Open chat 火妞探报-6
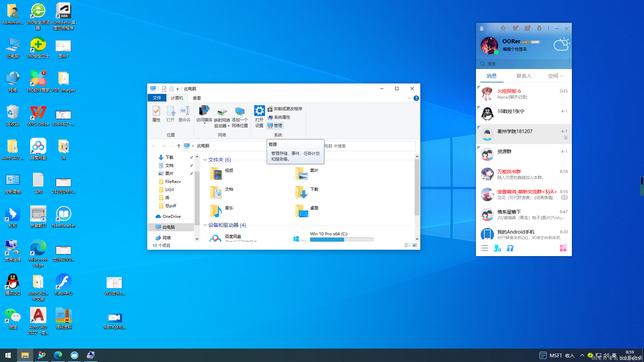This screenshot has height=362, width=644. point(524,94)
